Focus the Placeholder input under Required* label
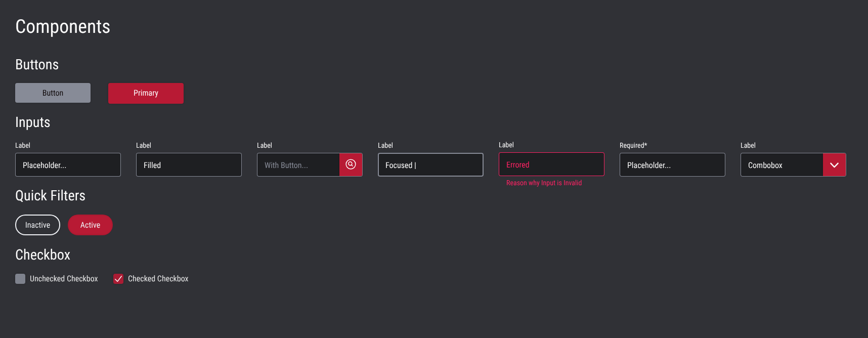Image resolution: width=868 pixels, height=338 pixels. pyautogui.click(x=672, y=165)
